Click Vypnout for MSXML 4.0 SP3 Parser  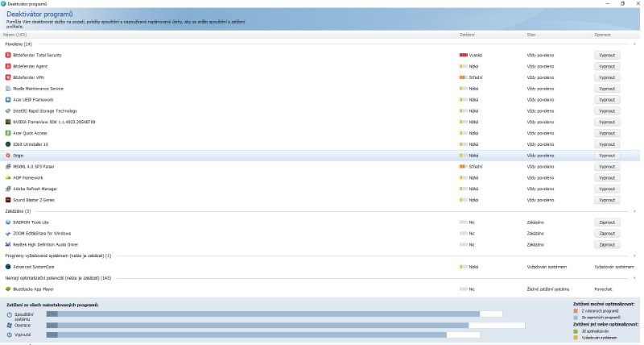tap(607, 167)
